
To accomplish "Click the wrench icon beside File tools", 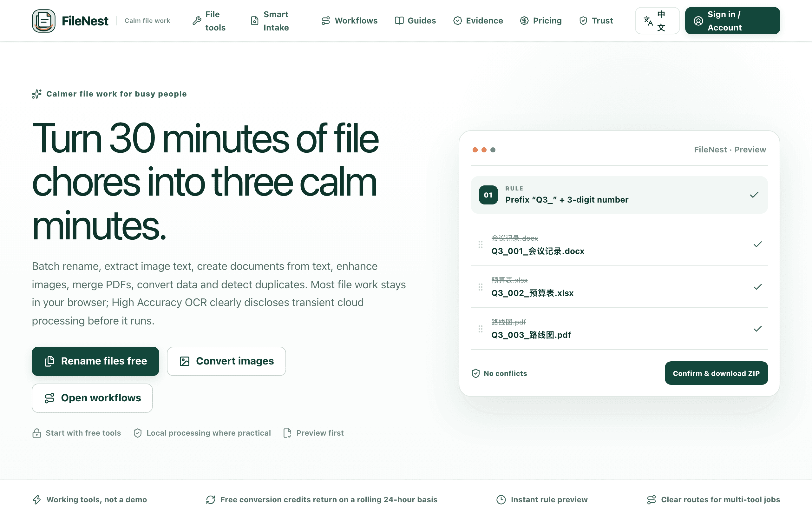I will [197, 21].
